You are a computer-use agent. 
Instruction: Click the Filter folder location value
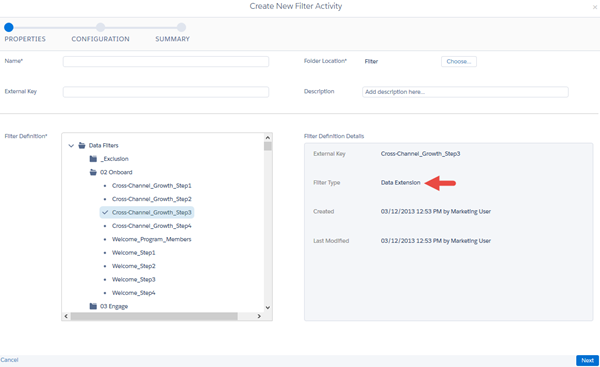pos(371,62)
